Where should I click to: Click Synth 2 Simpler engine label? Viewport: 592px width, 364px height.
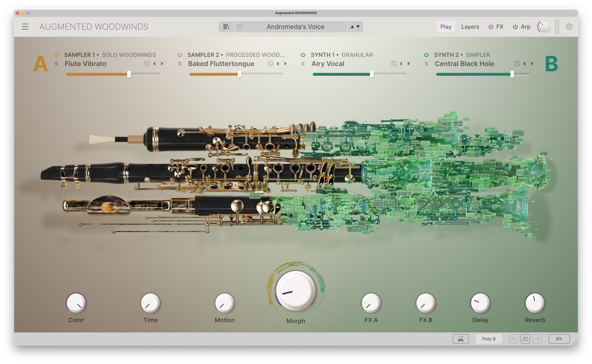[478, 55]
